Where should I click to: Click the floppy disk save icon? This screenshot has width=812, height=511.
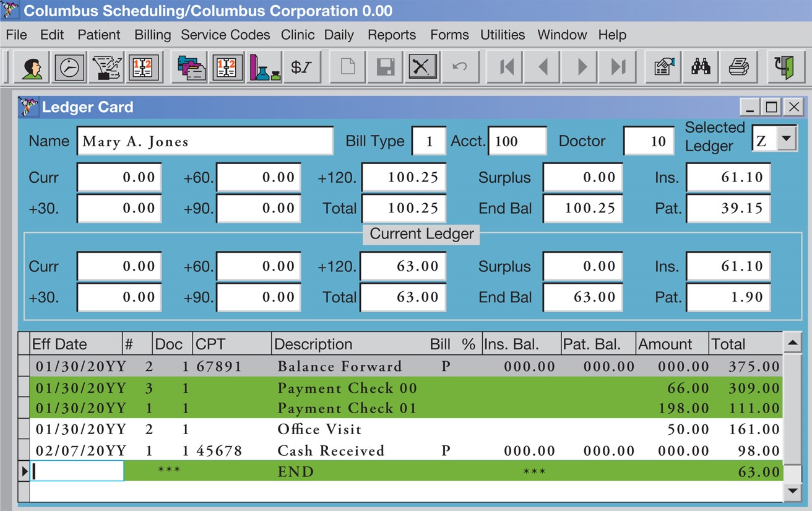click(385, 67)
